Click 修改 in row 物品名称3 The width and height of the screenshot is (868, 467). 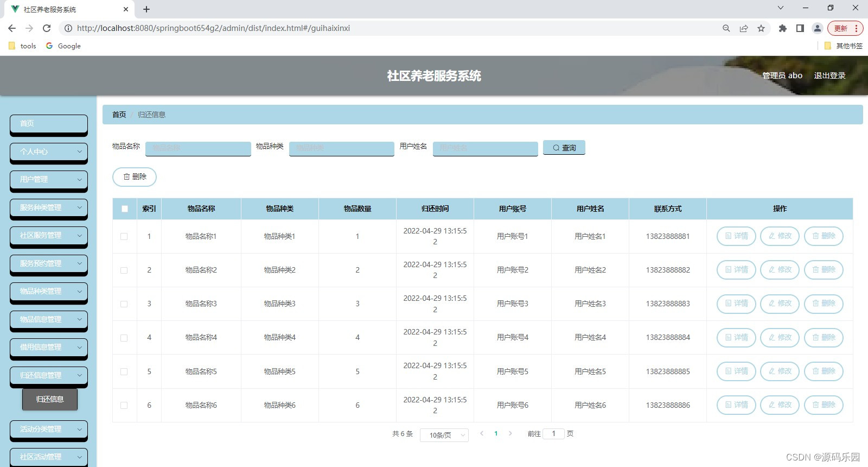(x=780, y=304)
